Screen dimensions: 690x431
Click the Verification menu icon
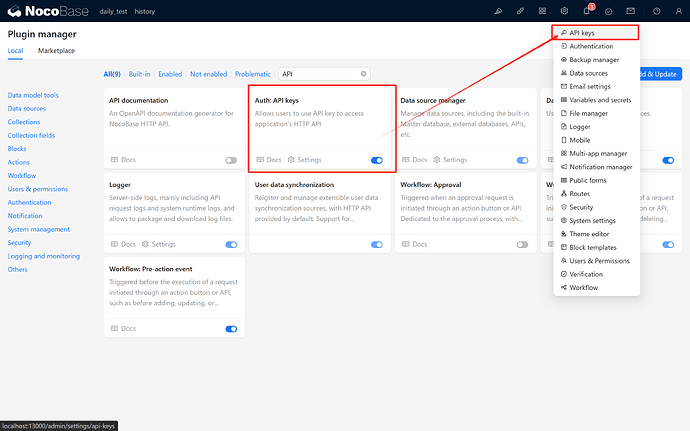564,274
